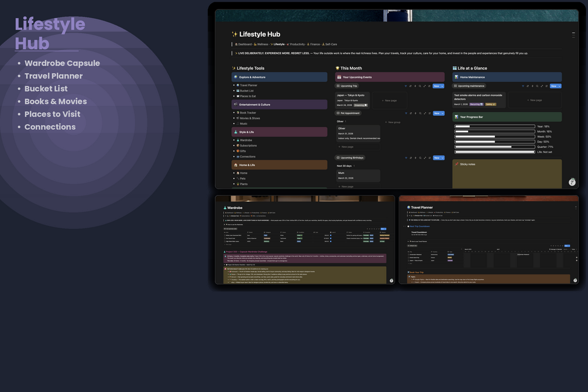The width and height of the screenshot is (588, 392).
Task: Open the Bucket List link
Action: tap(245, 91)
